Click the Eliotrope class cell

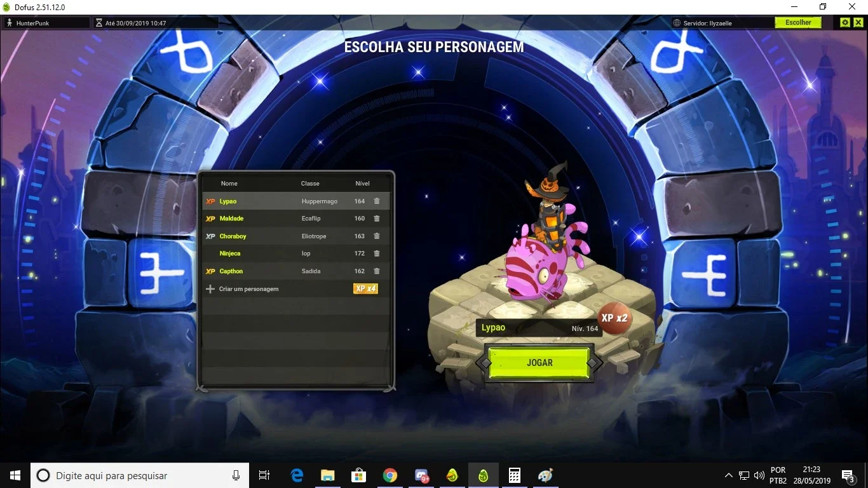pos(314,236)
